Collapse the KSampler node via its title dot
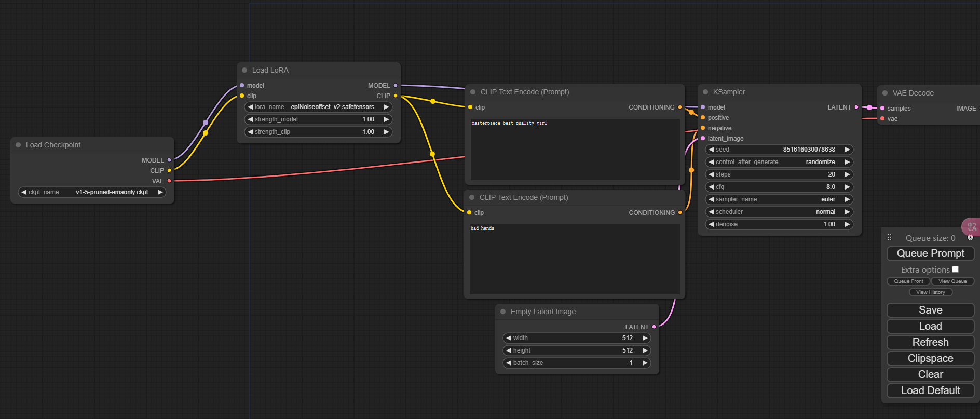980x419 pixels. (x=705, y=92)
